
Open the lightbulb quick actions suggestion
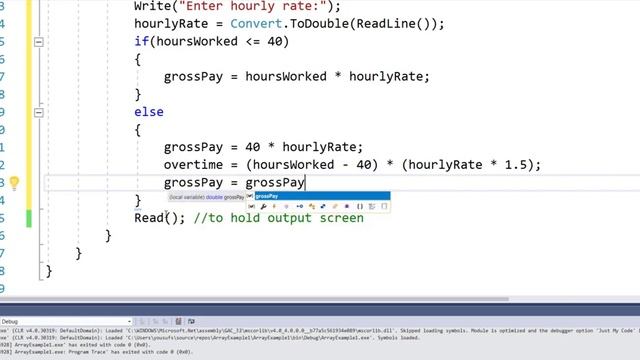pos(14,182)
